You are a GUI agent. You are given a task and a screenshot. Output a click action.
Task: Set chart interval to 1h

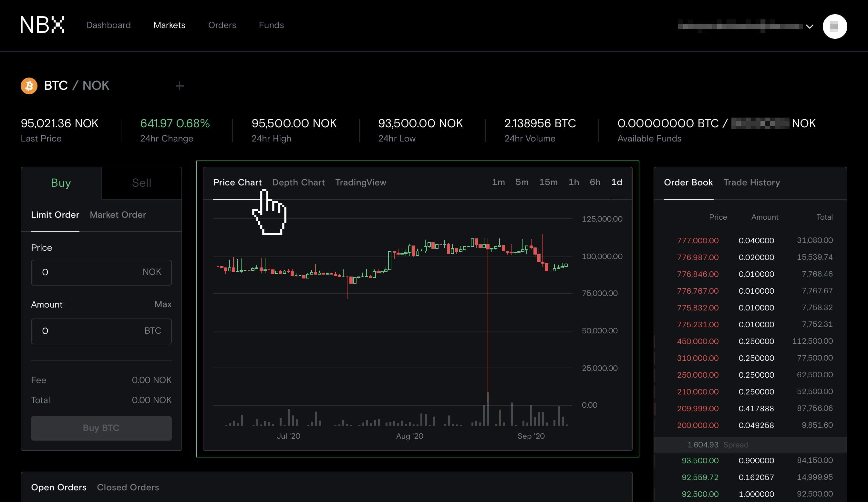pyautogui.click(x=573, y=182)
